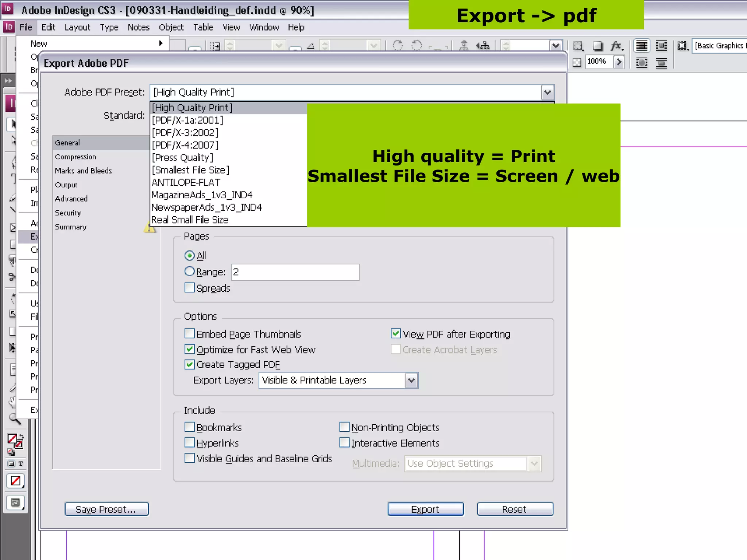Toggle the Spreads checkbox
Viewport: 747px width, 560px height.
[x=189, y=288]
